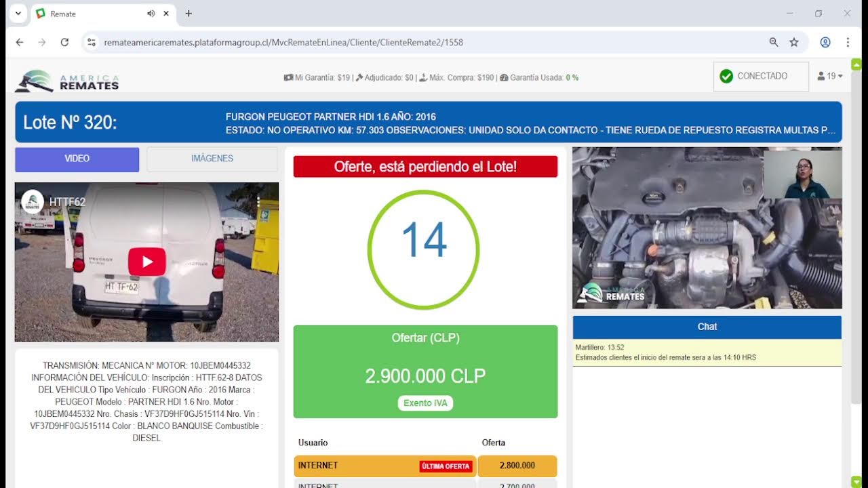Mute the Remate tab audio icon

[x=151, y=14]
